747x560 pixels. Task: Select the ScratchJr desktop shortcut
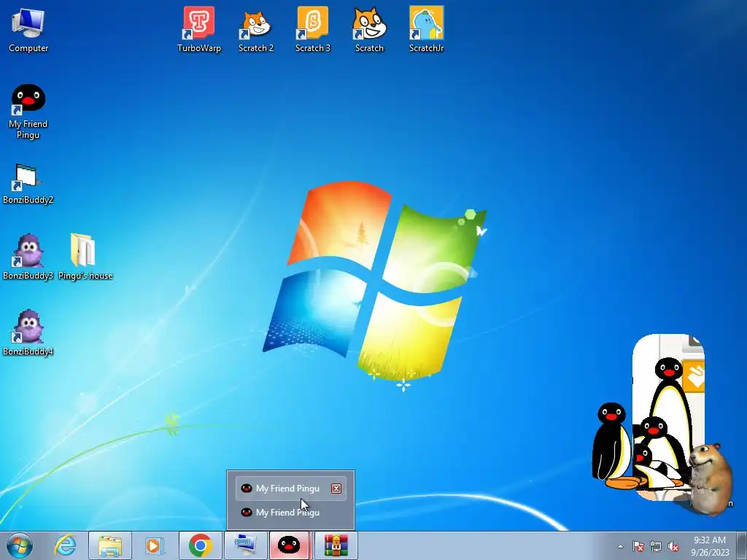click(426, 30)
